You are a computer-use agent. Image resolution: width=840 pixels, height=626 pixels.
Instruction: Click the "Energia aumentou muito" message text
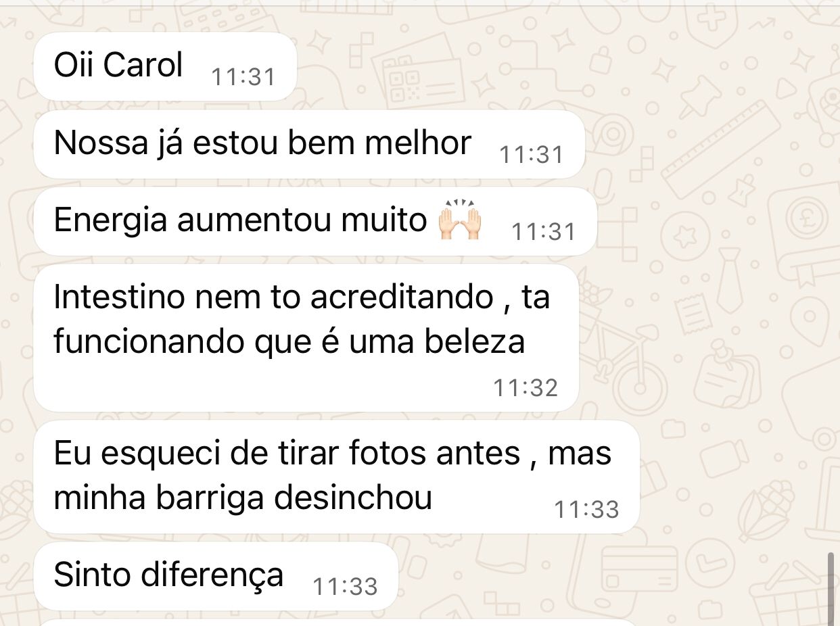pos(239,220)
